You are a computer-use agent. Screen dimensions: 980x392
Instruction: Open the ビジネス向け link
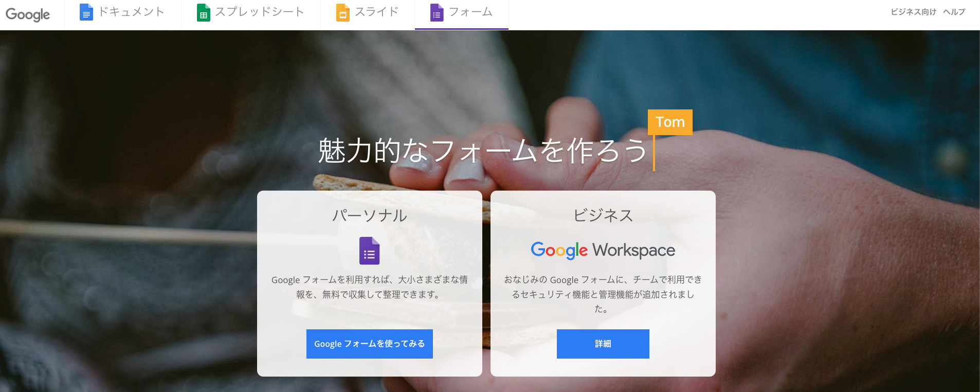[x=913, y=12]
